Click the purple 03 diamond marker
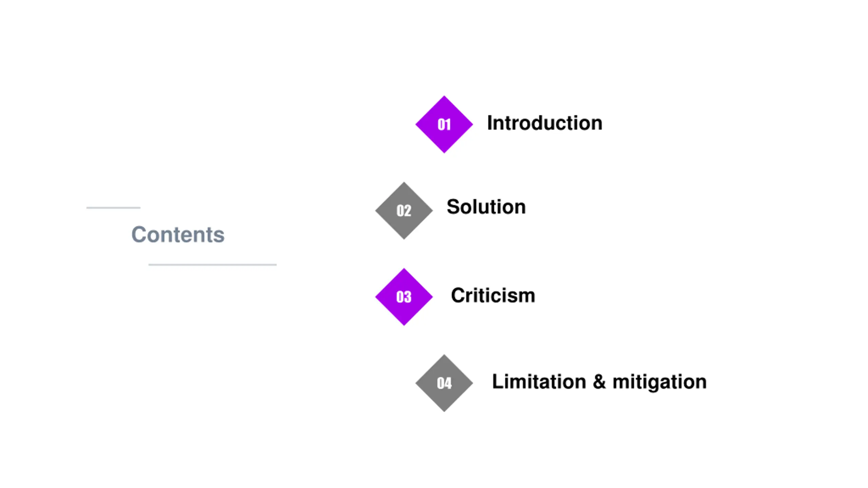868x488 pixels. tap(404, 297)
